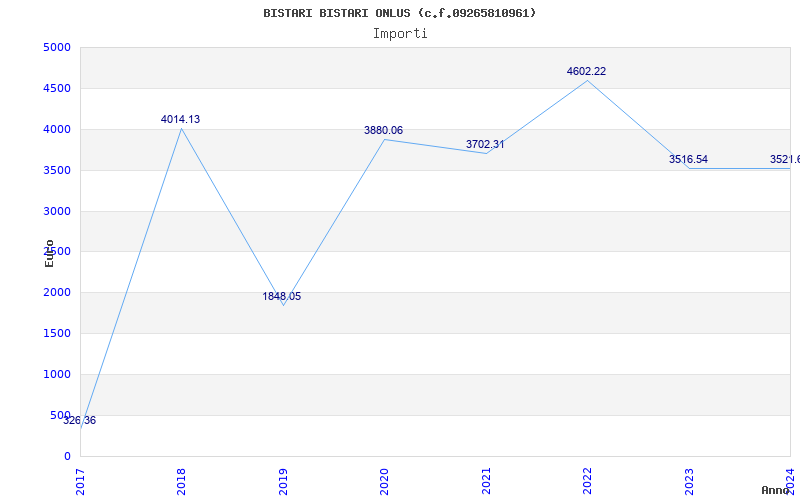Click the data label 4014.13
800x500 pixels.
180,119
